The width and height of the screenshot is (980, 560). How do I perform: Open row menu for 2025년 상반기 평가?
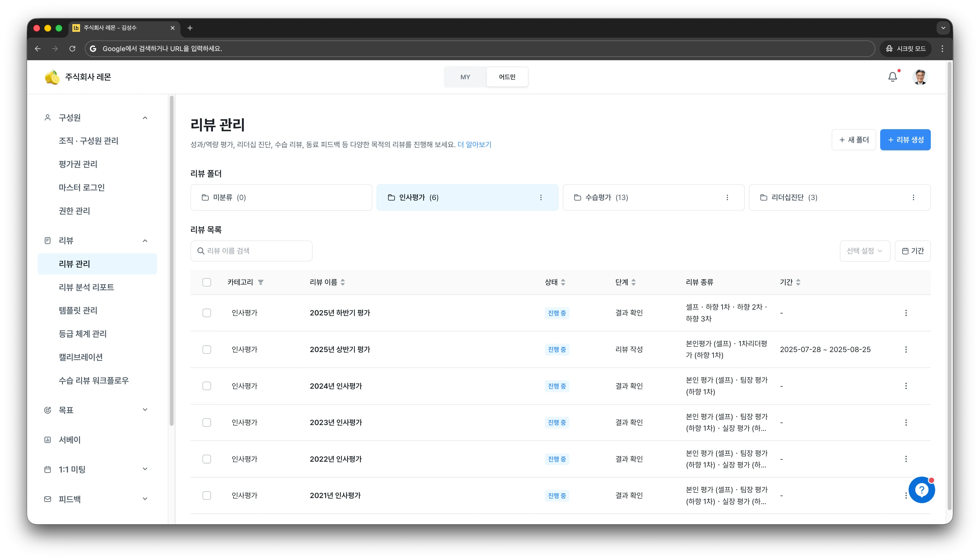click(906, 349)
